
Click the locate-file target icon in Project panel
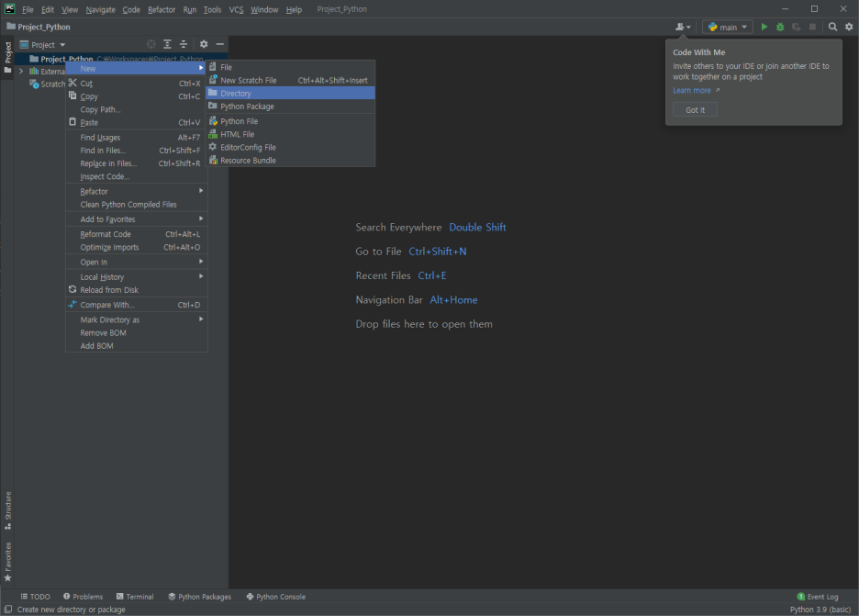[x=151, y=44]
